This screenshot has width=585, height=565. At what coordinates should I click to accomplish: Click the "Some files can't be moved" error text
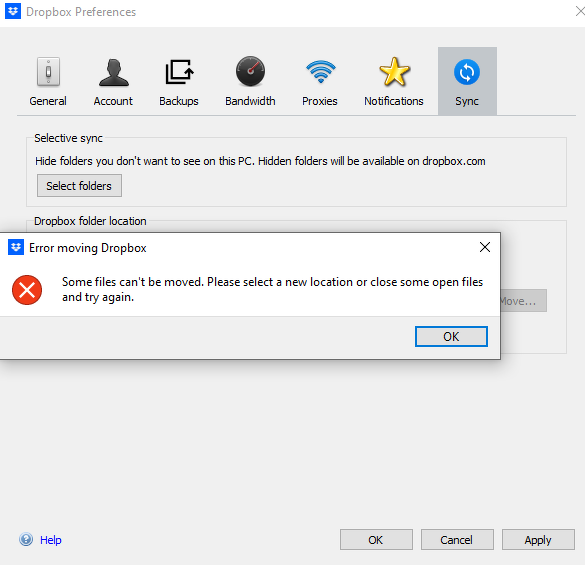point(272,289)
